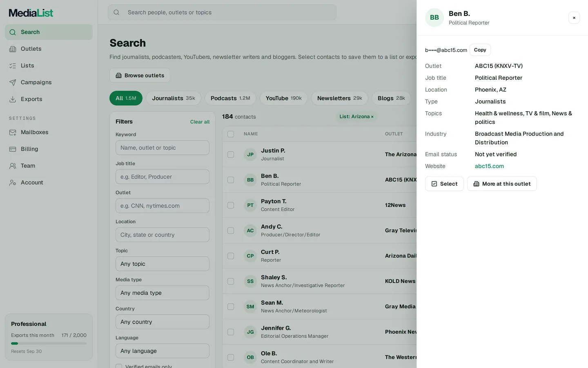The height and width of the screenshot is (368, 588).
Task: Click the exports usage progress bar
Action: click(x=49, y=343)
